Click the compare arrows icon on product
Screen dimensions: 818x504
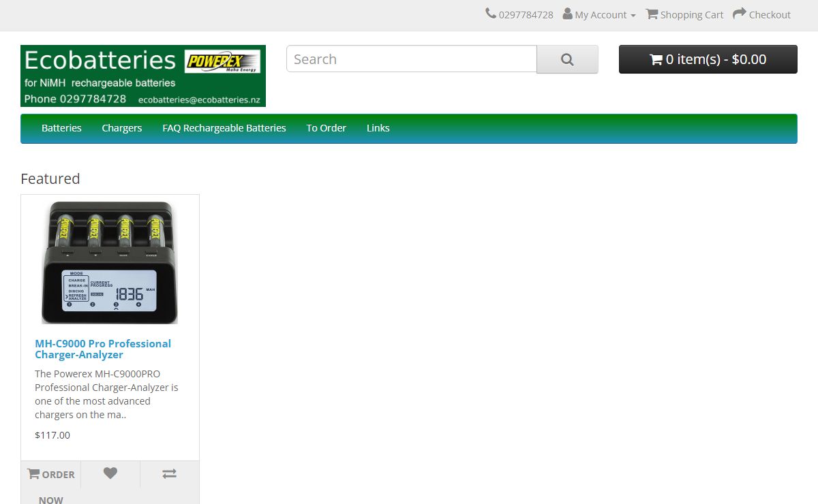click(x=169, y=474)
